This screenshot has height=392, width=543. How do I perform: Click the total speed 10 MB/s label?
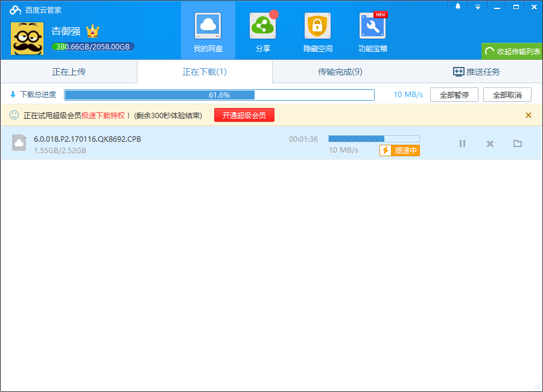(408, 95)
